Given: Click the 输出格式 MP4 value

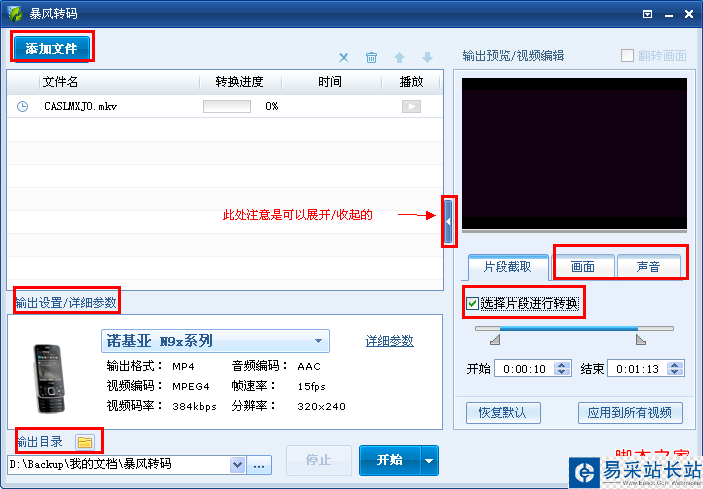Looking at the screenshot, I should click(x=183, y=367).
